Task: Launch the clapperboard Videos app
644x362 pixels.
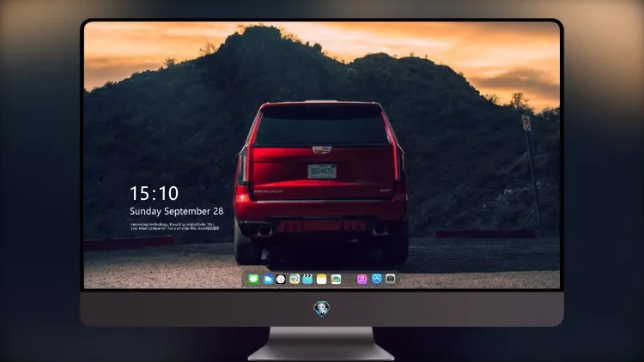Action: [x=307, y=279]
